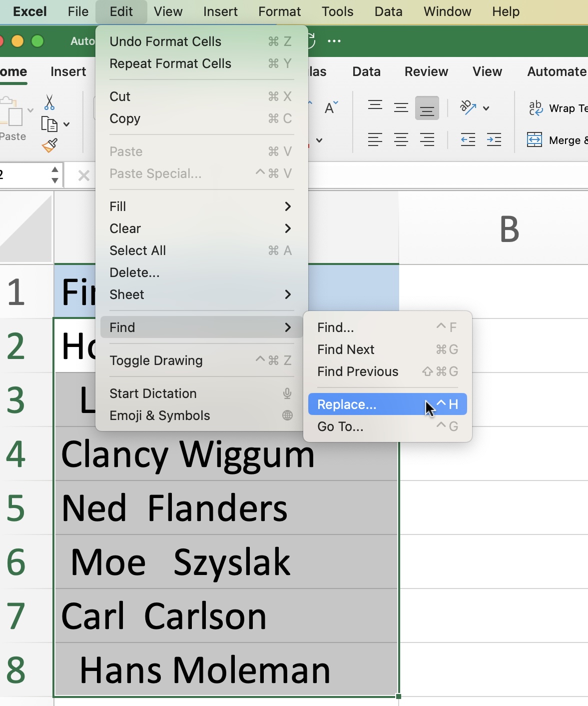Click the Select All corner triangle
This screenshot has height=706, width=588.
26,228
